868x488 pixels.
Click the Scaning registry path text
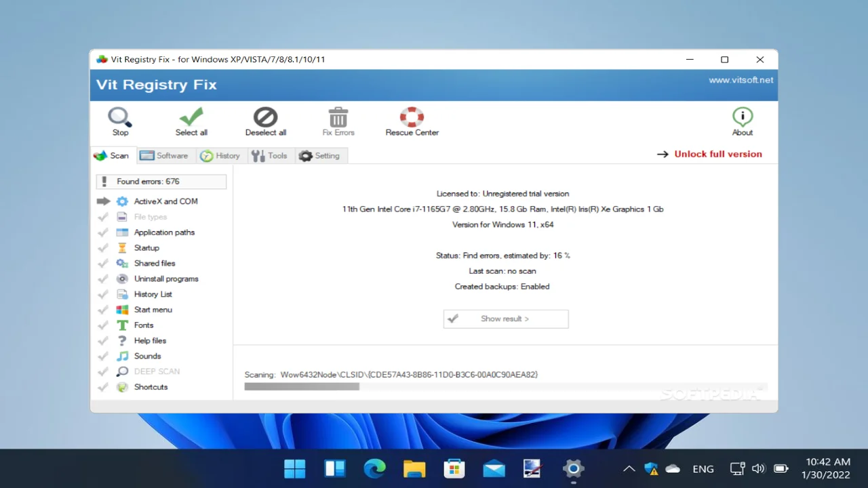coord(391,374)
